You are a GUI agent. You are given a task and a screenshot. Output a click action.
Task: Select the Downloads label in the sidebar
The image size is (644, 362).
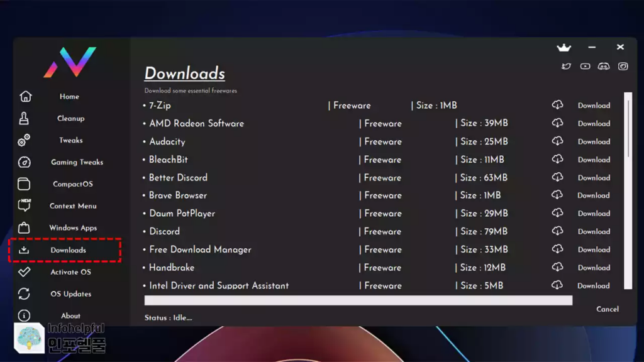coord(68,250)
